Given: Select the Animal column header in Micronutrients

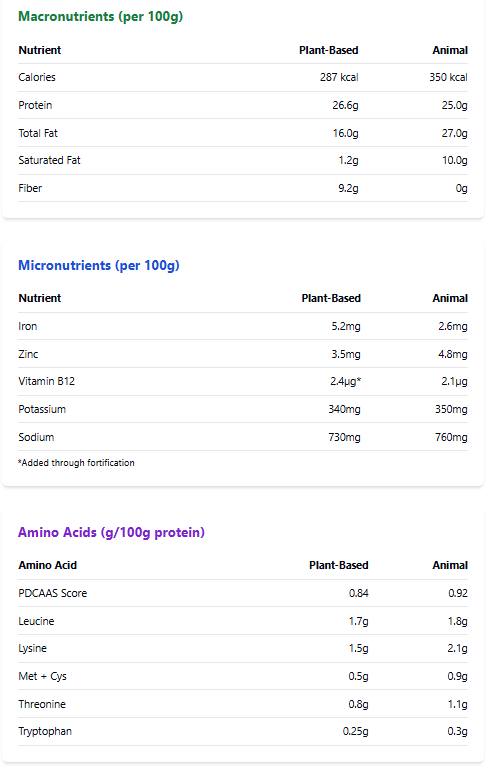Looking at the screenshot, I should point(450,298).
